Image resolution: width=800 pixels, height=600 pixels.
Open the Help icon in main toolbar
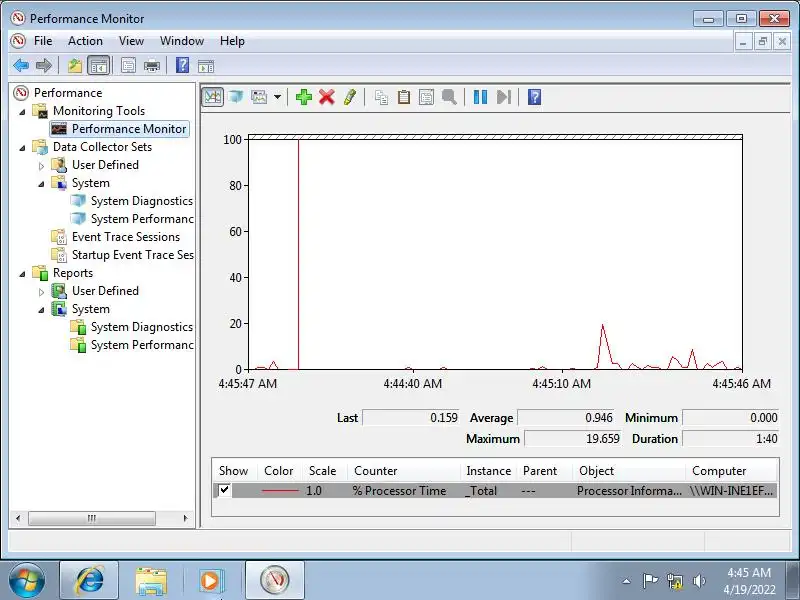pos(182,65)
